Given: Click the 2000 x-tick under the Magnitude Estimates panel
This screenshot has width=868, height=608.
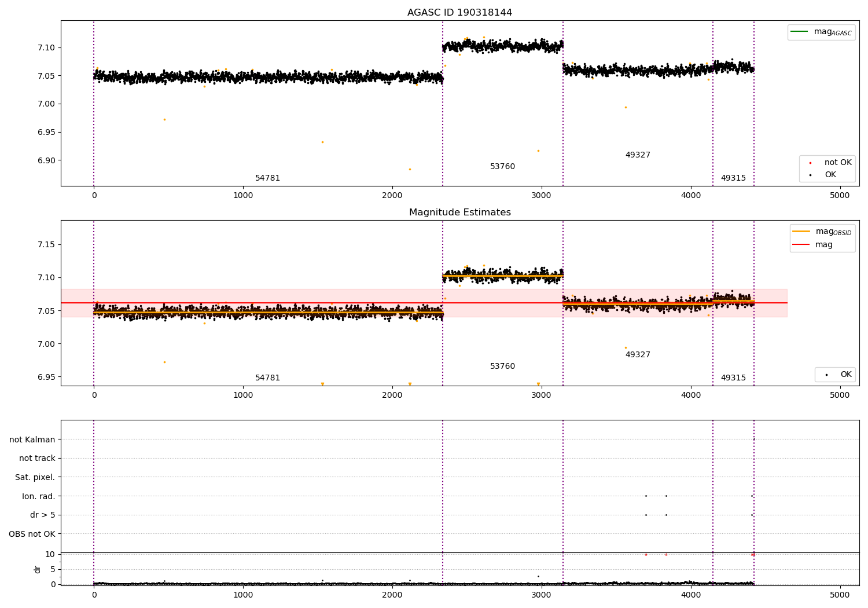Looking at the screenshot, I should (392, 395).
